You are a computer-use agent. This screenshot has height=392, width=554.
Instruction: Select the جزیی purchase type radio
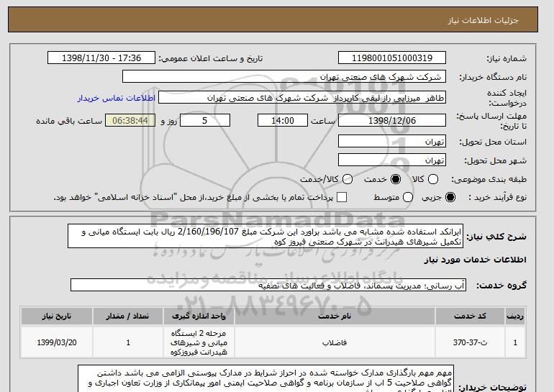pyautogui.click(x=450, y=197)
